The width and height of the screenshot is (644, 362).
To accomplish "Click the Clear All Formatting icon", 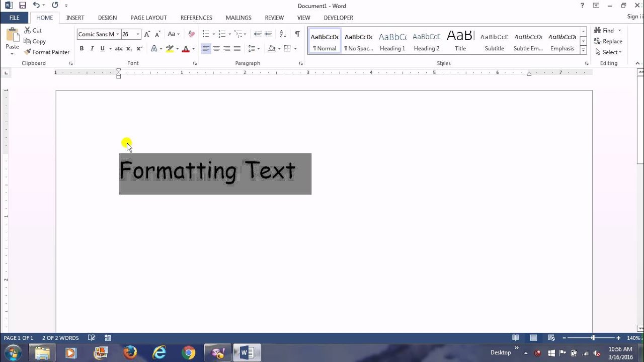I will pyautogui.click(x=191, y=34).
